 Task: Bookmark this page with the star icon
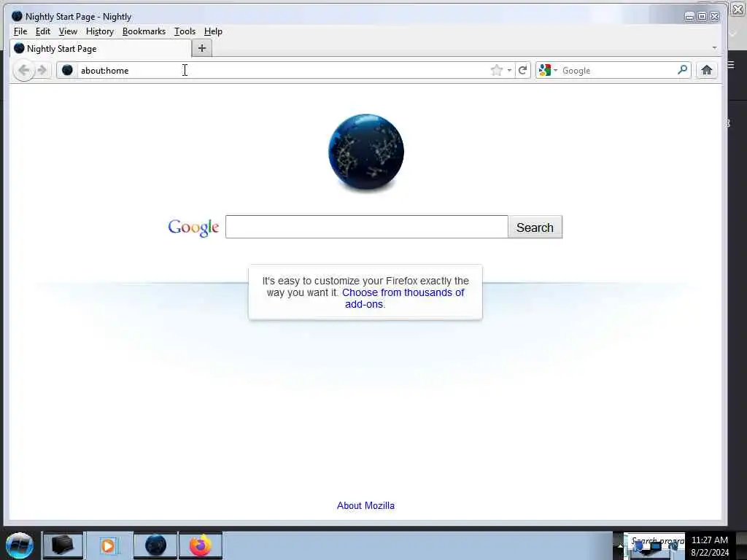496,71
